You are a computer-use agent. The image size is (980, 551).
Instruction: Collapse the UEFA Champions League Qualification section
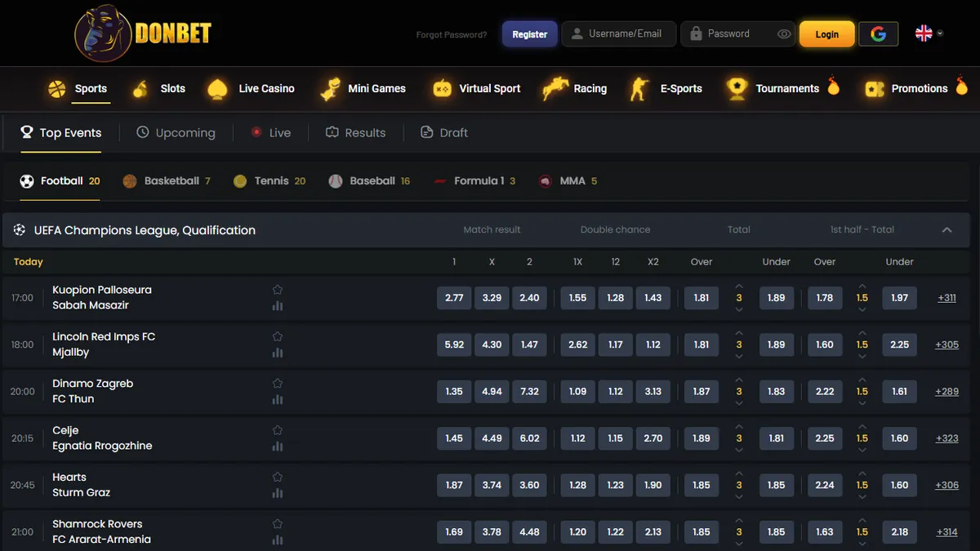tap(947, 230)
